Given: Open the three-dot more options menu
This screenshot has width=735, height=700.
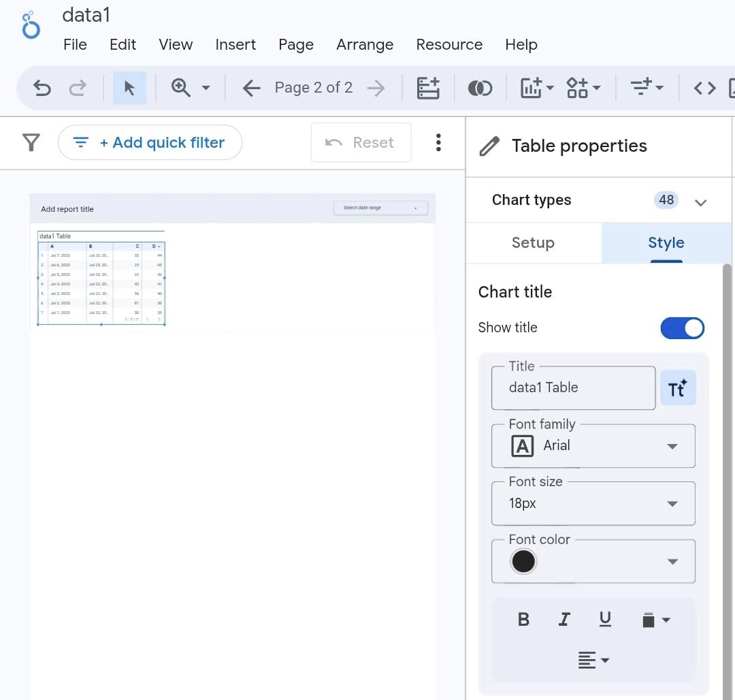Looking at the screenshot, I should [438, 142].
